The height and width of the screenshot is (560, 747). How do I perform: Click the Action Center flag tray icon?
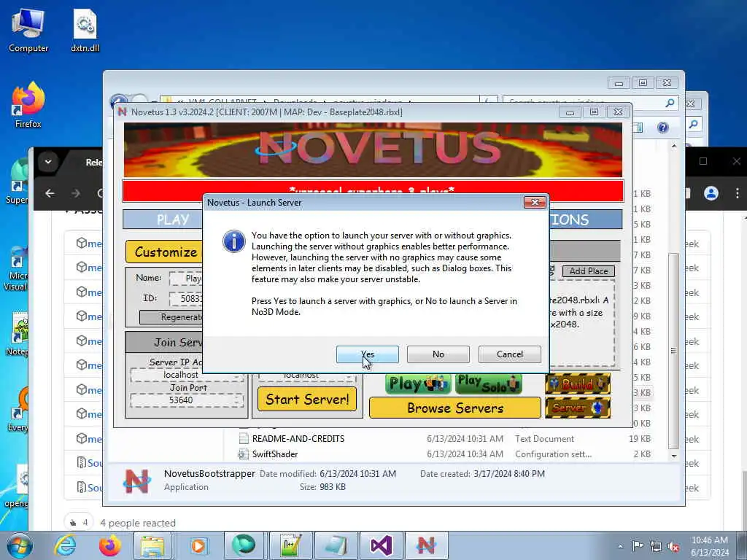point(638,546)
